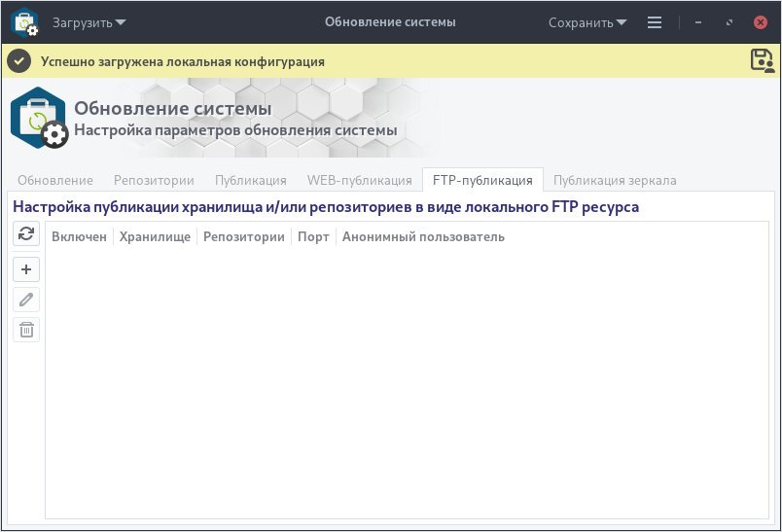Switch to the Обновление tab
Viewport: 782px width, 532px height.
tap(55, 180)
